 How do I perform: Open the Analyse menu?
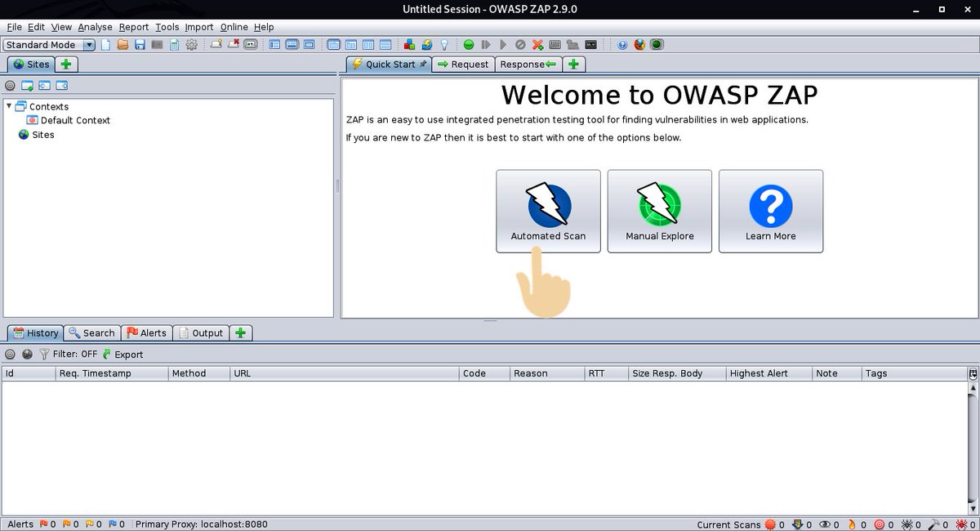pyautogui.click(x=95, y=27)
